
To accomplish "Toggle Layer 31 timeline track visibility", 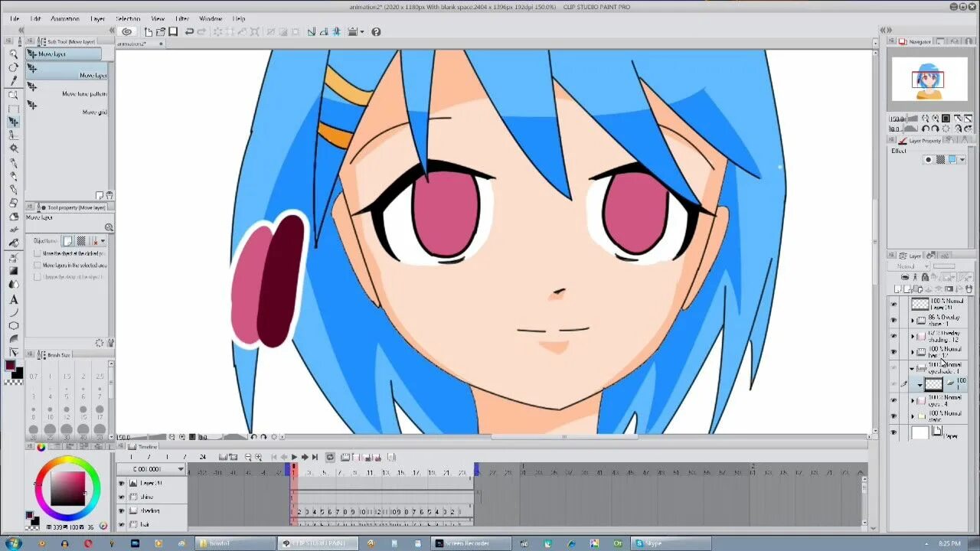I will click(x=121, y=483).
